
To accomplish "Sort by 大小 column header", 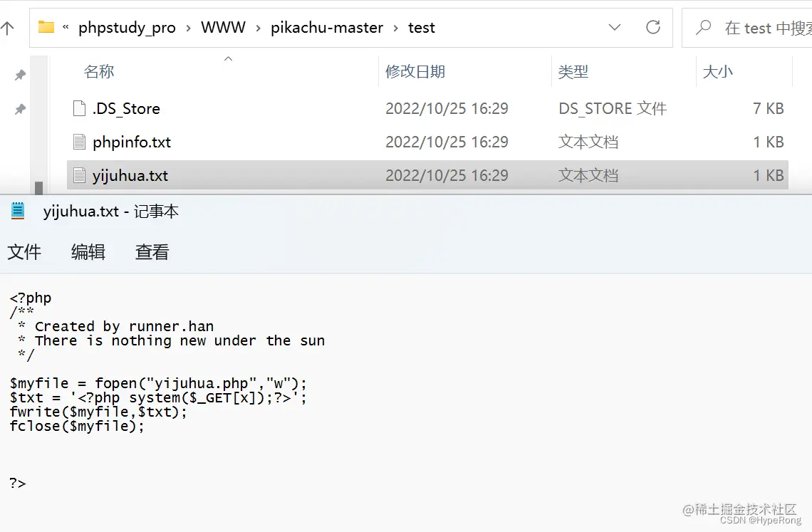I will pyautogui.click(x=718, y=71).
